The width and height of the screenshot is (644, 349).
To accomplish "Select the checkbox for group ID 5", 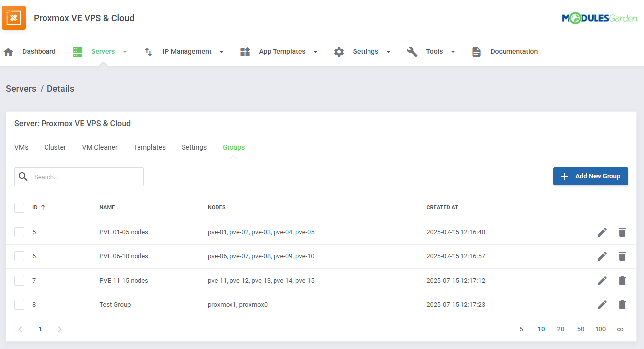I will (x=19, y=232).
